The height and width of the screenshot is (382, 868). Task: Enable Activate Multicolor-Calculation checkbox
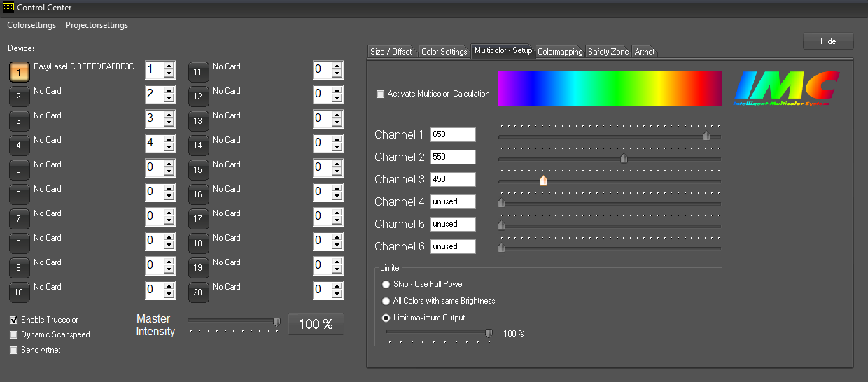point(381,94)
